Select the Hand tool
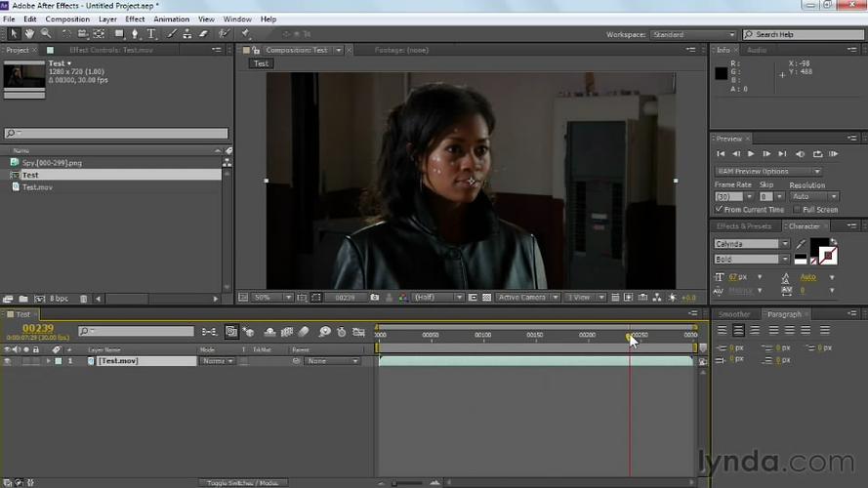This screenshot has height=488, width=868. pyautogui.click(x=29, y=34)
